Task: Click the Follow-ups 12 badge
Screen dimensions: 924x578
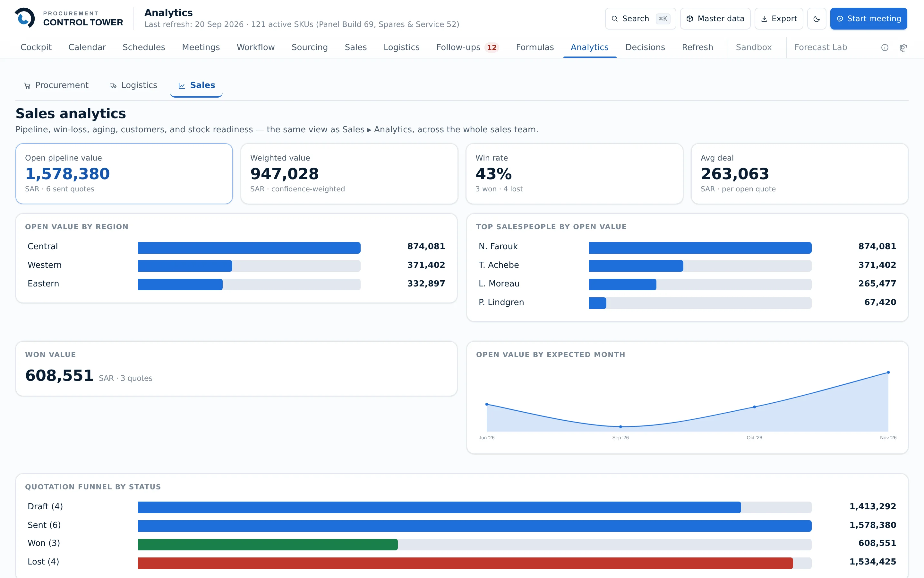Action: 492,48
